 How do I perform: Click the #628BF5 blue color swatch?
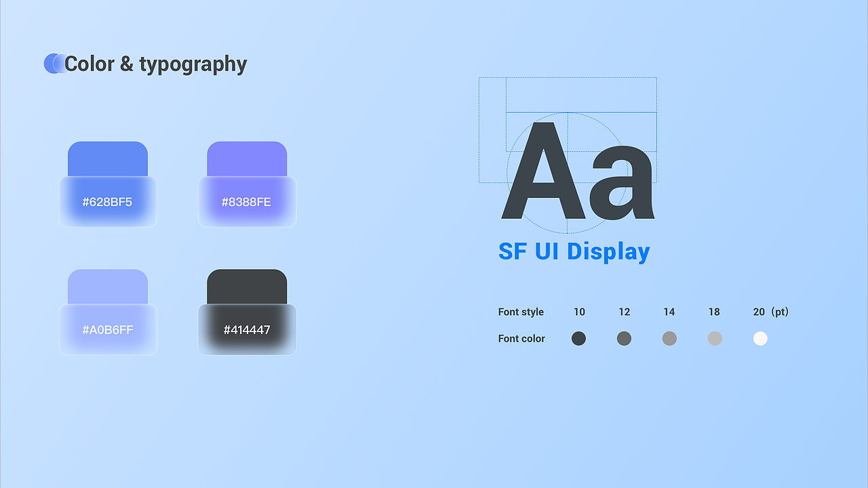108,184
